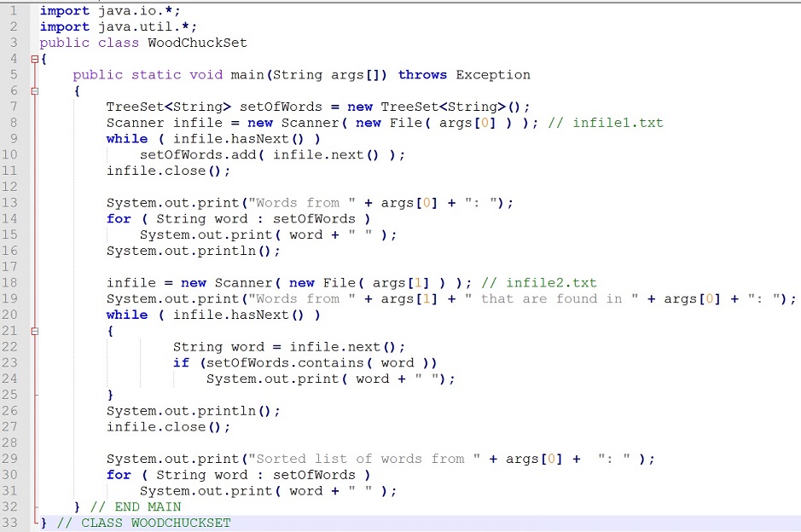Screen dimensions: 801x532
Task: Click 'public class' keywords on line 3
Action: (90, 43)
